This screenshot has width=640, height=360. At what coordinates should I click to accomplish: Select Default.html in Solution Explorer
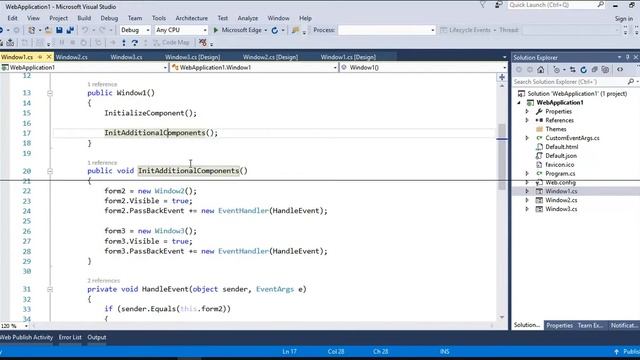tap(562, 147)
